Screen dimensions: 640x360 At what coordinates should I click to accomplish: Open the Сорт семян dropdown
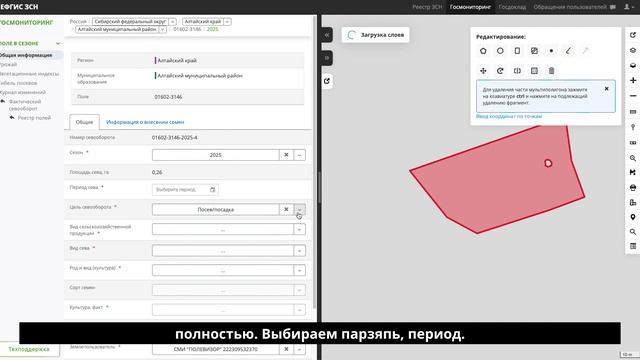tap(299, 290)
